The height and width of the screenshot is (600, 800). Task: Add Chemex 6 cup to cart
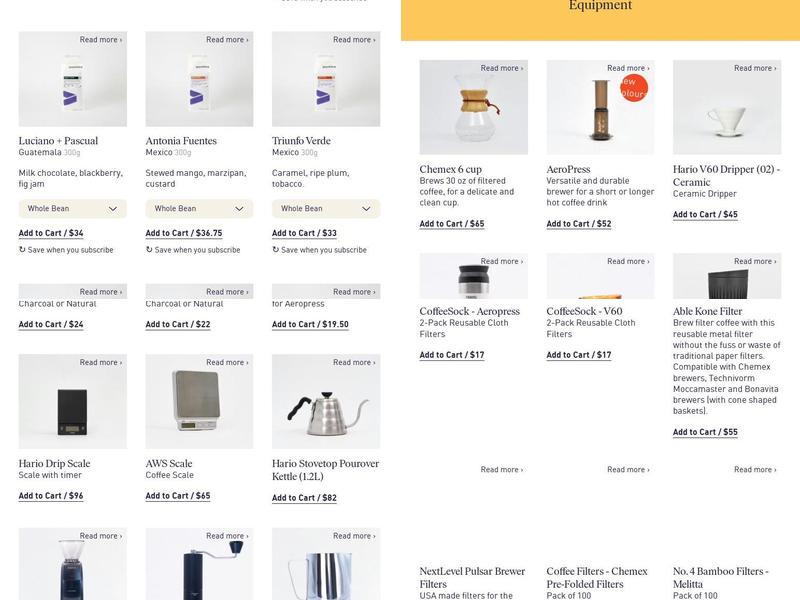(452, 223)
